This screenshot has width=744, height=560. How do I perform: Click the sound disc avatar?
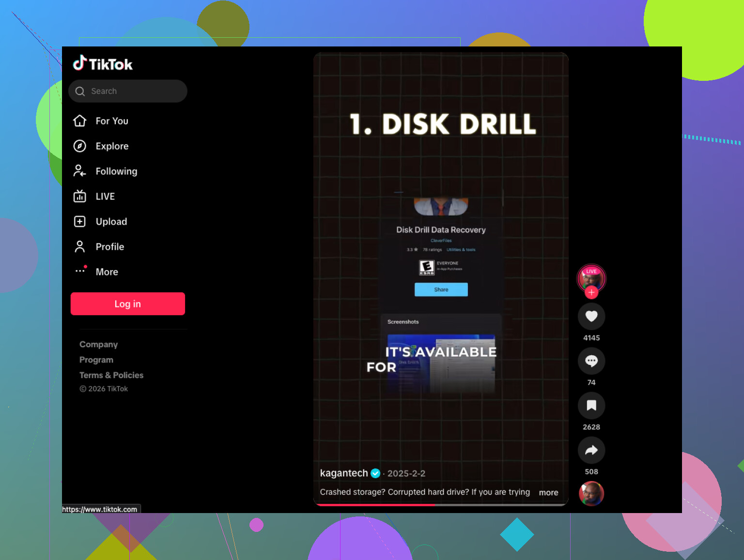coord(591,494)
